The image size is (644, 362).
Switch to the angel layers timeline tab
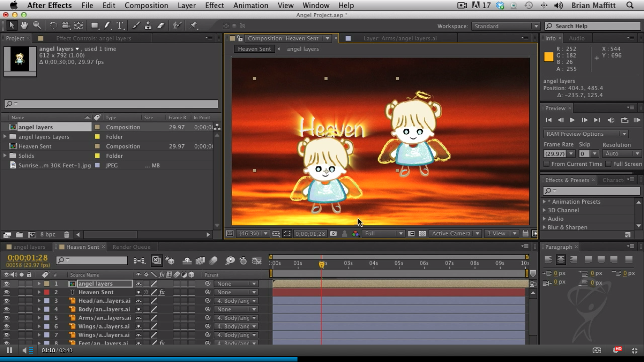[29, 247]
